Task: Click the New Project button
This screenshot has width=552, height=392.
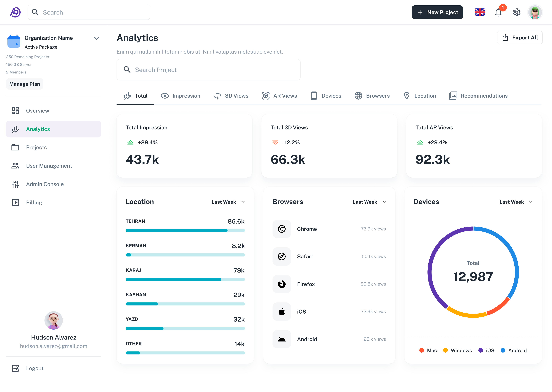Action: 437,12
